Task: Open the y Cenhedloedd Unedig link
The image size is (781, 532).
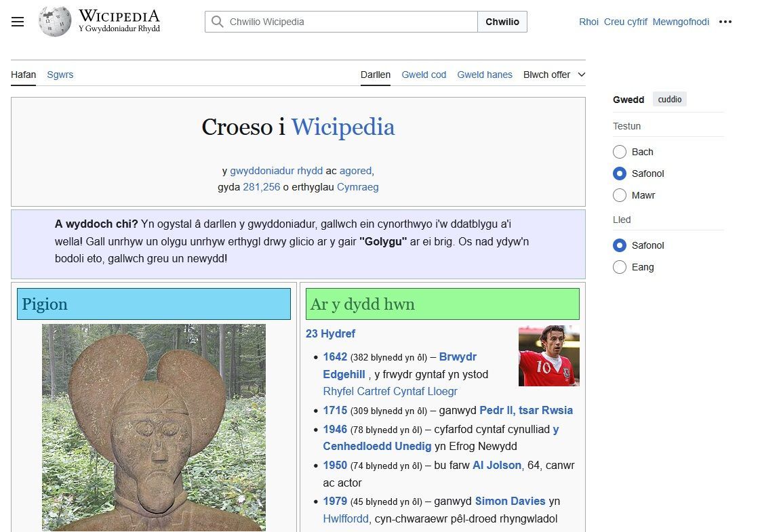Action: coord(441,438)
